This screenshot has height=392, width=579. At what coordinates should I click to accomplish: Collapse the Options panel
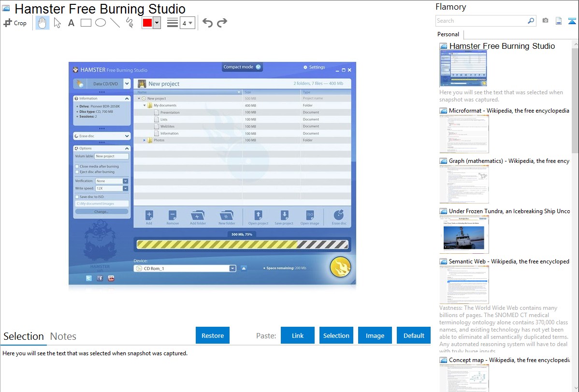(127, 148)
